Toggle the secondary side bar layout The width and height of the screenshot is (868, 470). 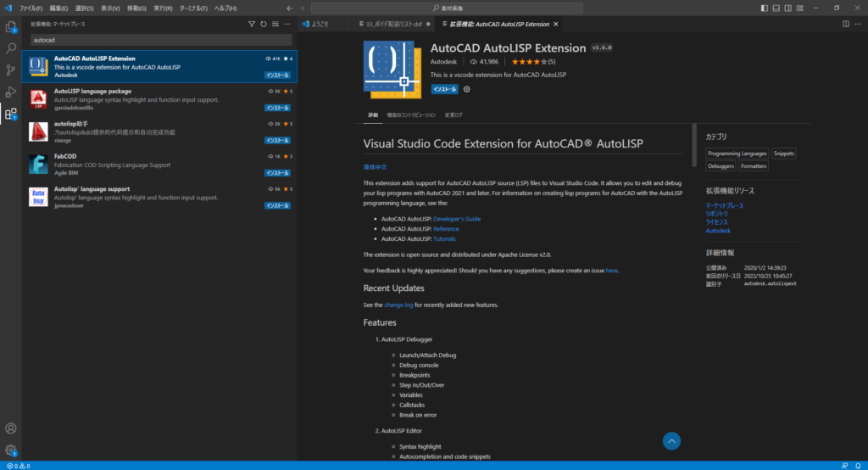pyautogui.click(x=790, y=8)
